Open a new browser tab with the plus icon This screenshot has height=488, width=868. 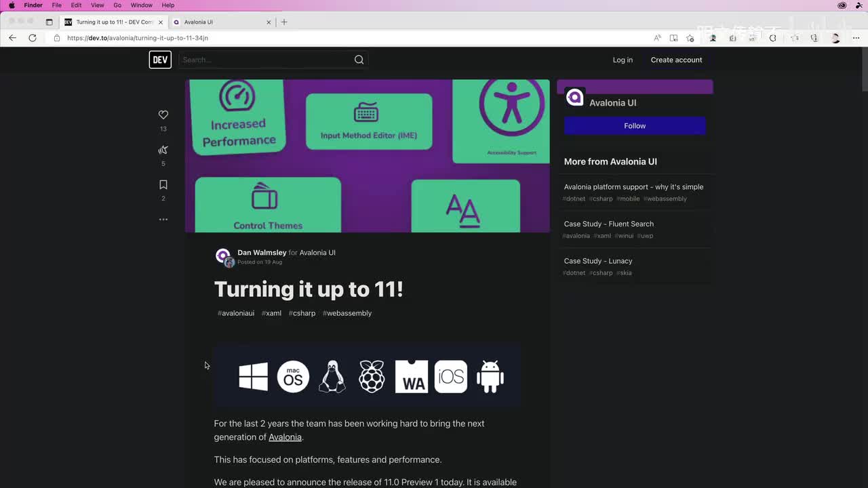(284, 22)
